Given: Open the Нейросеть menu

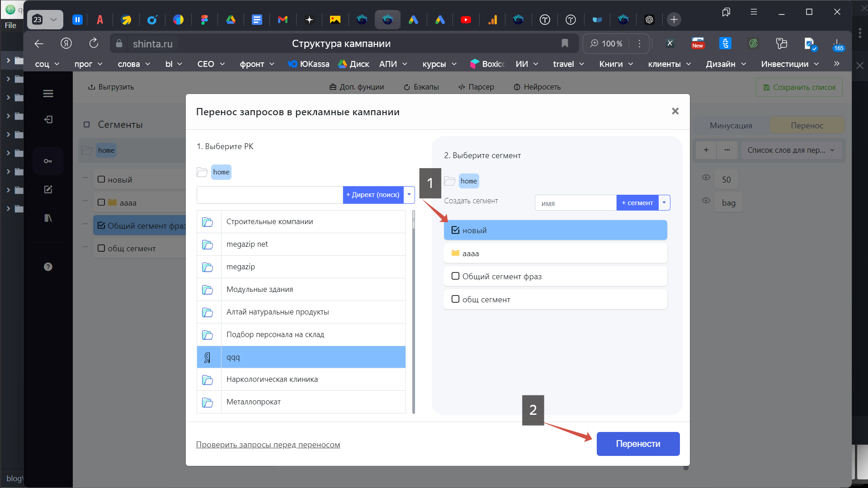Looking at the screenshot, I should pos(537,87).
